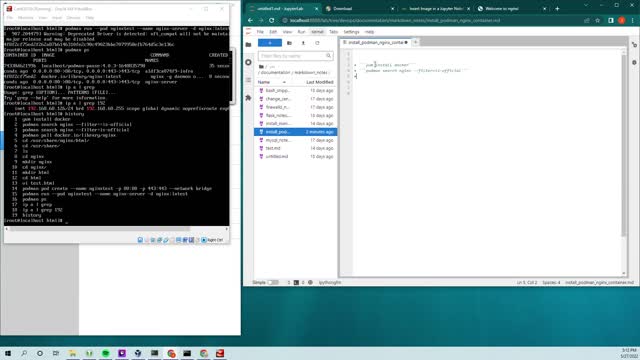640x360 pixels.
Task: Select the bash_snipp... file row
Action: pyautogui.click(x=296, y=91)
